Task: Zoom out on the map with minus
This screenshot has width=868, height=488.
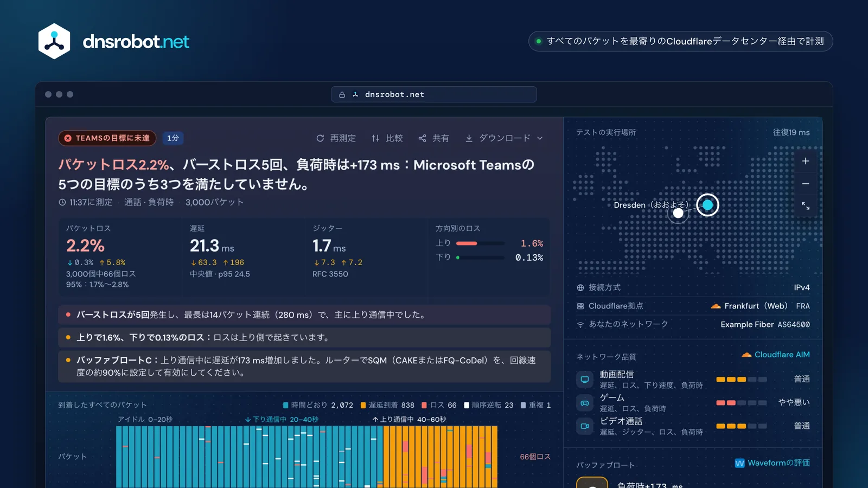Action: pos(806,184)
